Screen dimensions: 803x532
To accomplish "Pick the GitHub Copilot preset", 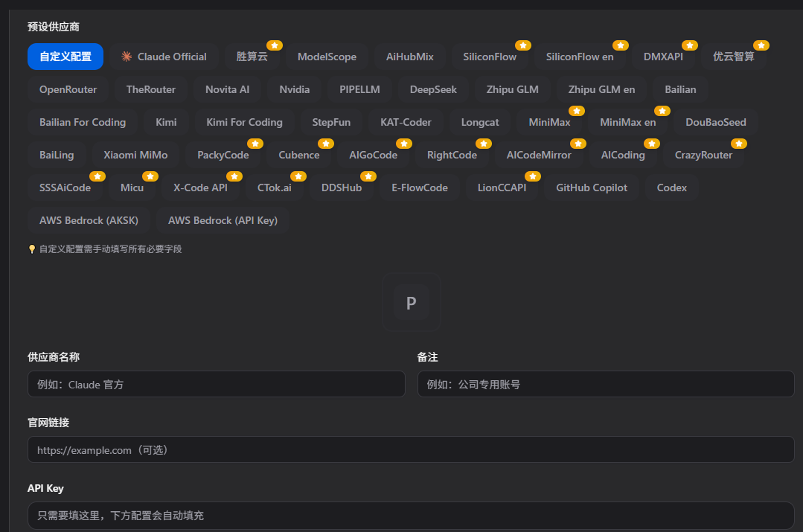I will (592, 188).
